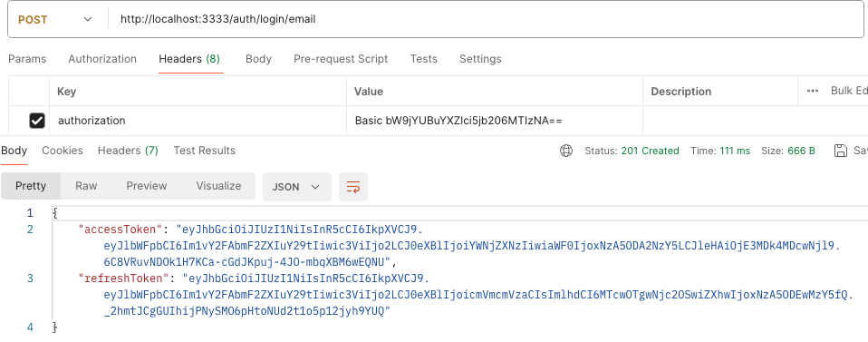The image size is (868, 342).
Task: Click line number 2 in response
Action: (30, 229)
